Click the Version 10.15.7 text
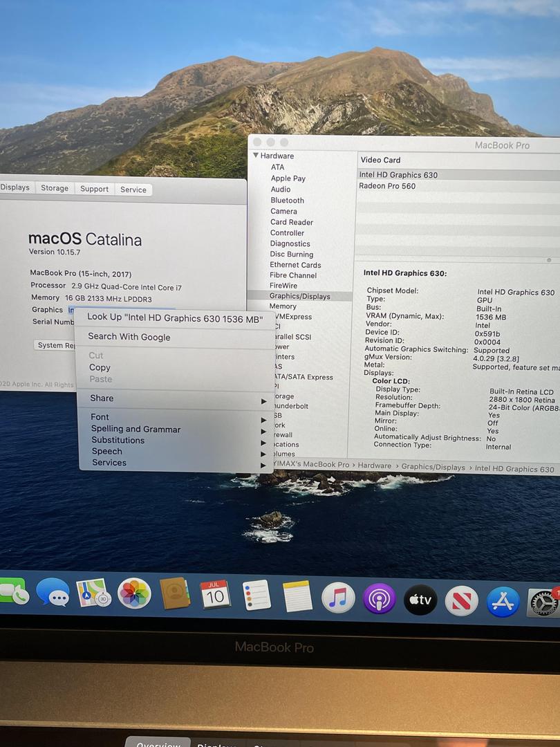Viewport: 560px width, 747px height. (x=55, y=252)
